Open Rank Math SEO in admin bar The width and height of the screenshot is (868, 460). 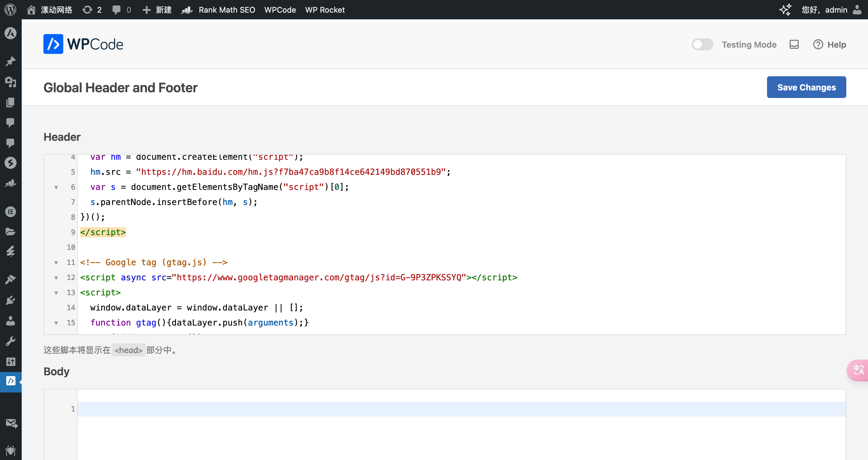[x=218, y=10]
